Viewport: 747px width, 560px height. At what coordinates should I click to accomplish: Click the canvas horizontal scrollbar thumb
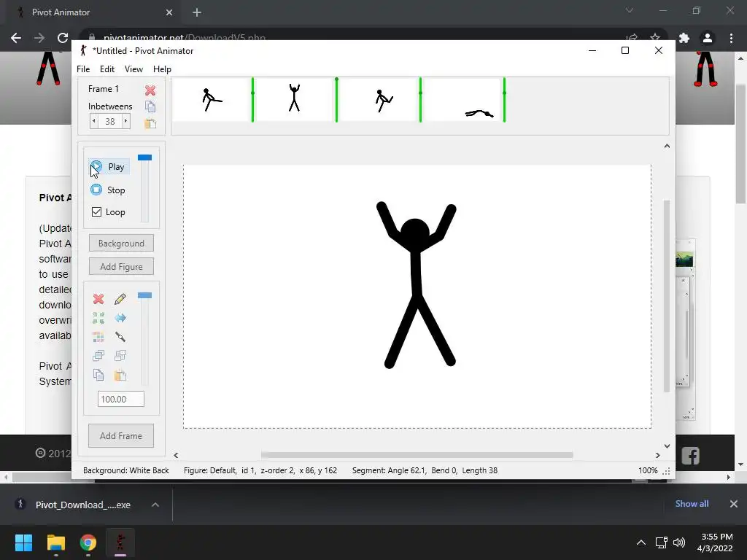pyautogui.click(x=417, y=455)
